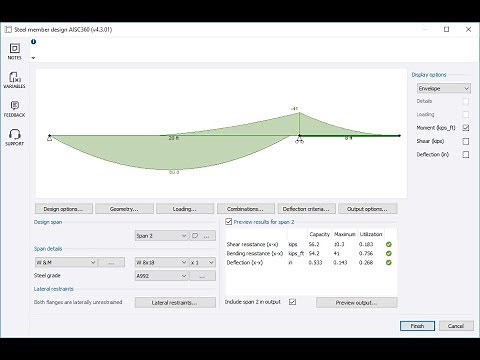Click shear resistance green check icon

(389, 244)
